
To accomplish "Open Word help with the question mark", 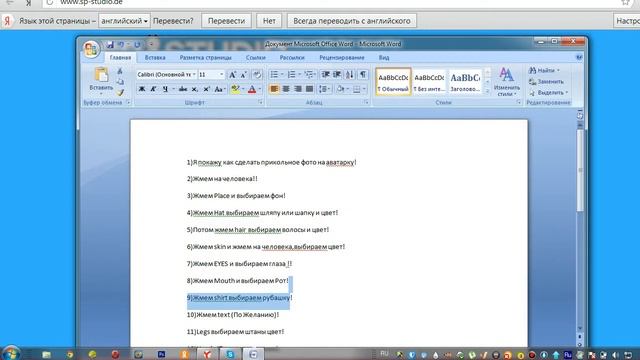I will pos(579,58).
